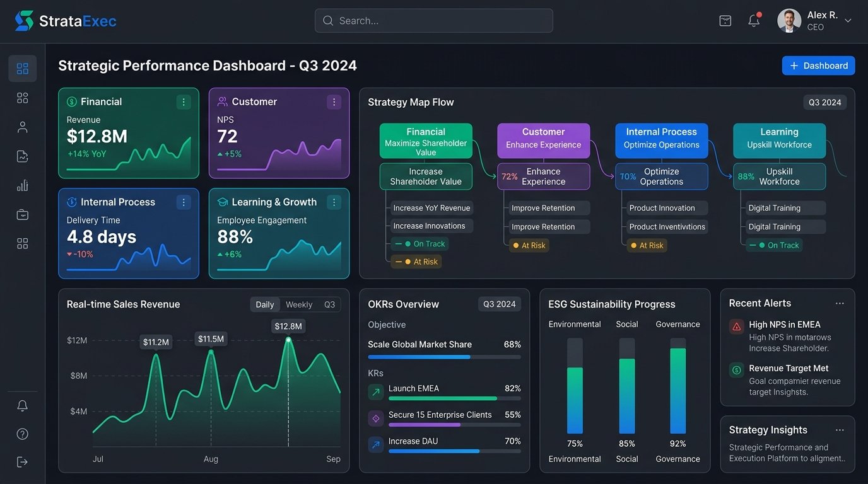Click the $11.2M chart tooltip label
Image resolution: width=868 pixels, height=484 pixels.
(x=156, y=342)
